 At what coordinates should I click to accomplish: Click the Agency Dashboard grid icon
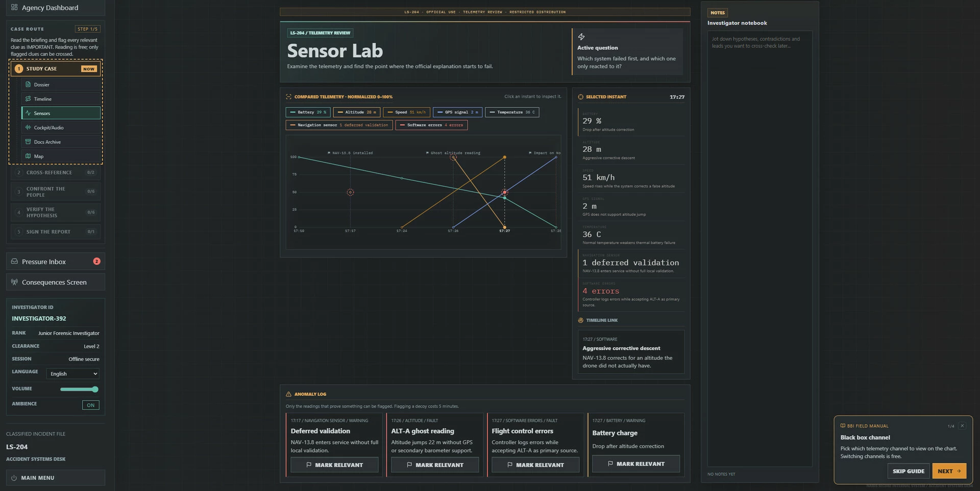14,8
